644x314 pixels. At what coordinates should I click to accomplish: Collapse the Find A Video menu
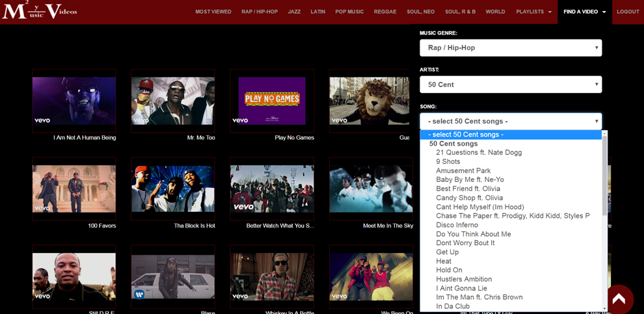click(585, 12)
